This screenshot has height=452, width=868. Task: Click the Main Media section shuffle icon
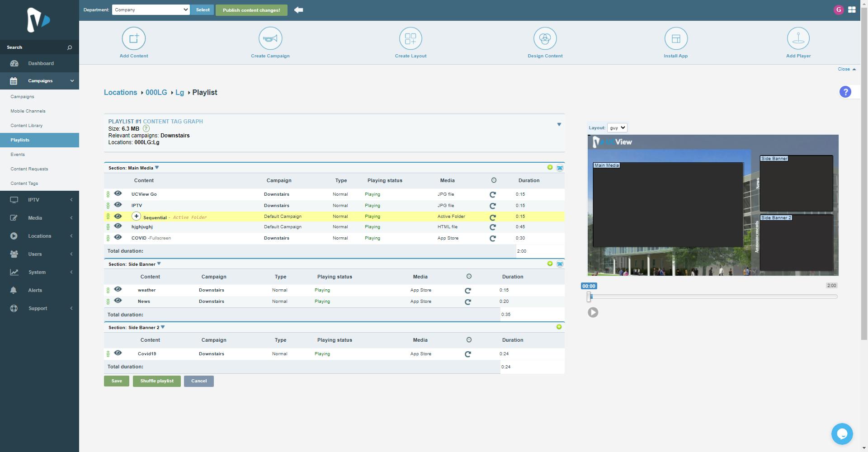(x=560, y=168)
